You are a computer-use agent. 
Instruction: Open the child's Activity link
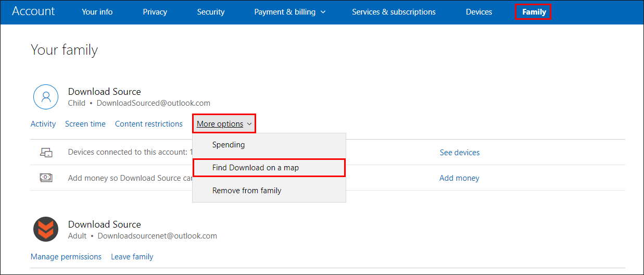(43, 124)
